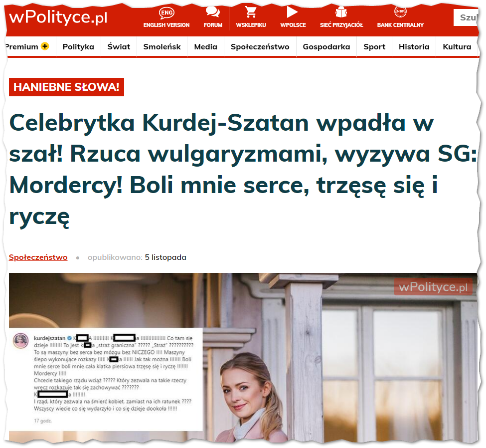Screen dimensions: 486x448
Task: Click the WSKLEPIKU label in header
Action: 251,25
